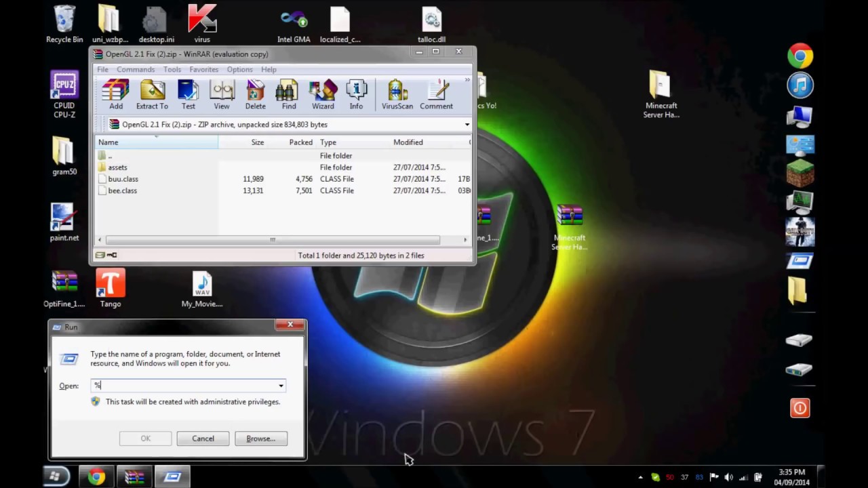
Task: Launch the Wizard toolbar icon
Action: click(323, 94)
